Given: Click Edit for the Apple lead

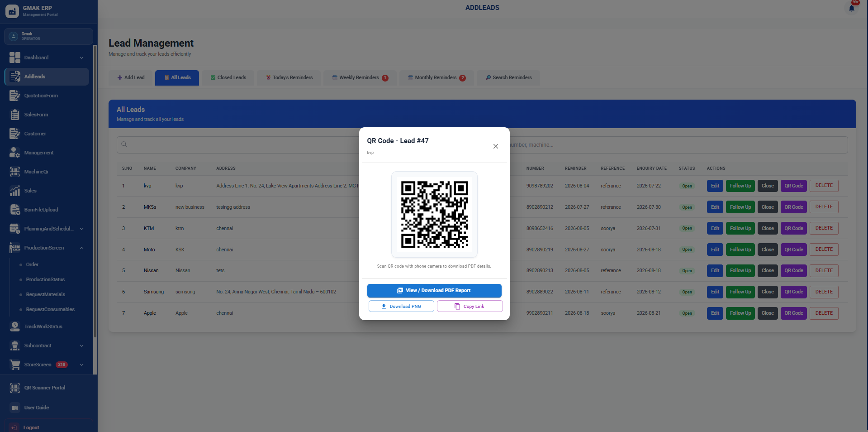Looking at the screenshot, I should (715, 313).
